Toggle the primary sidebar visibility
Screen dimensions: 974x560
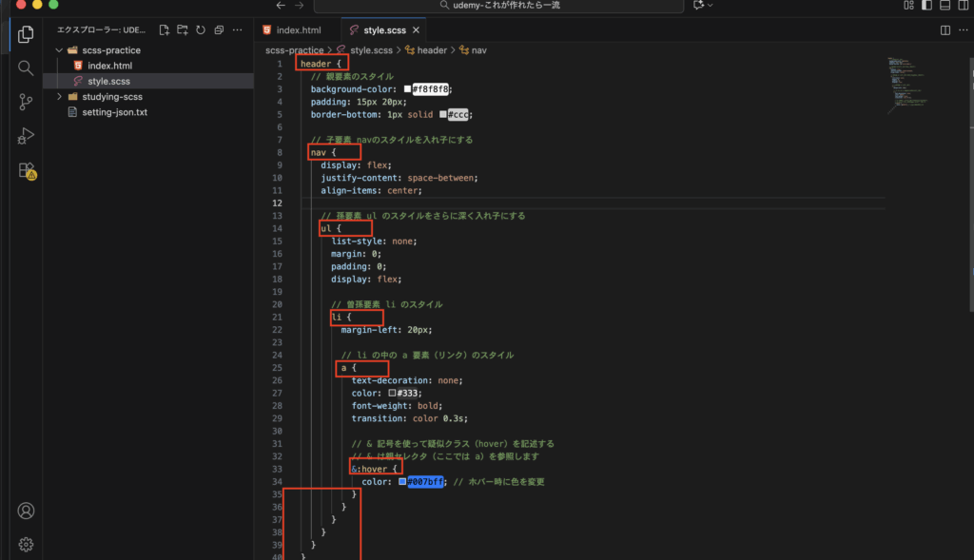click(x=927, y=6)
